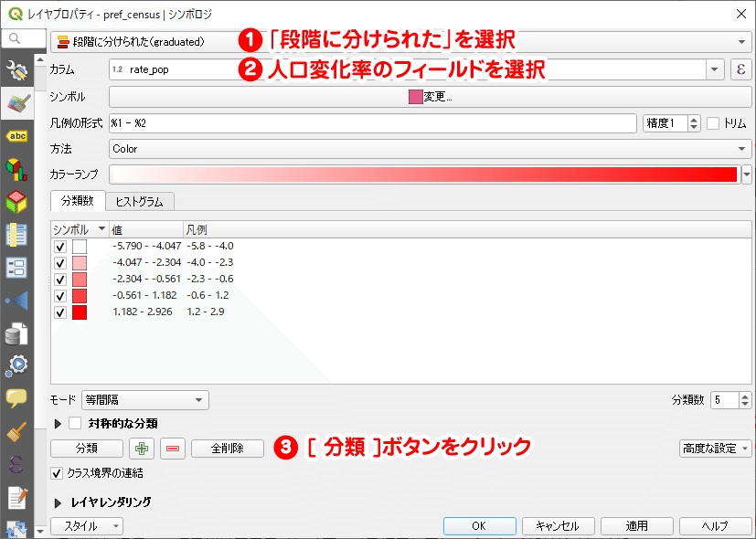Click the QGIS logo in title bar
Image resolution: width=756 pixels, height=539 pixels.
16,14
